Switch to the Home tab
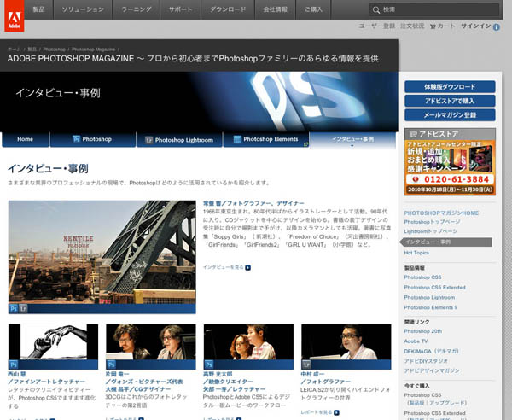This screenshot has width=512, height=420. pos(26,138)
